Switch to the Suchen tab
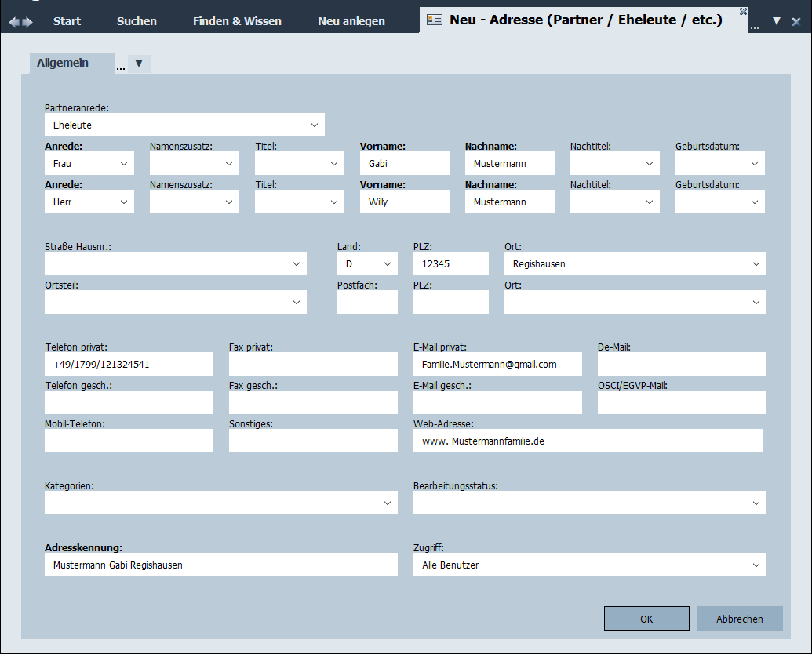 tap(137, 21)
